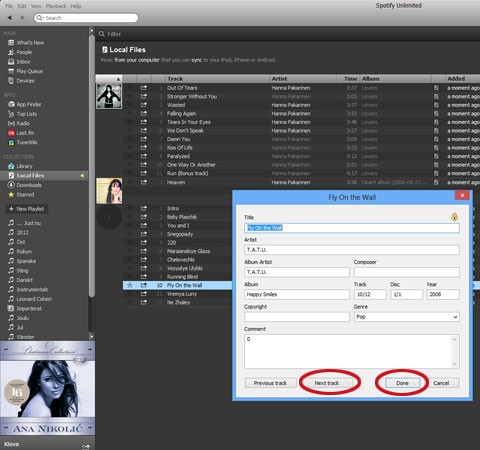This screenshot has width=480, height=450.
Task: Share the Fly On the Wall track
Action: [x=144, y=285]
